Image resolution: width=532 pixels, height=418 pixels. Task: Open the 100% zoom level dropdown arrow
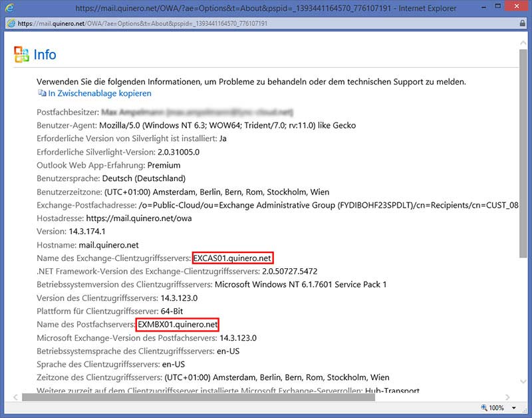coord(513,407)
